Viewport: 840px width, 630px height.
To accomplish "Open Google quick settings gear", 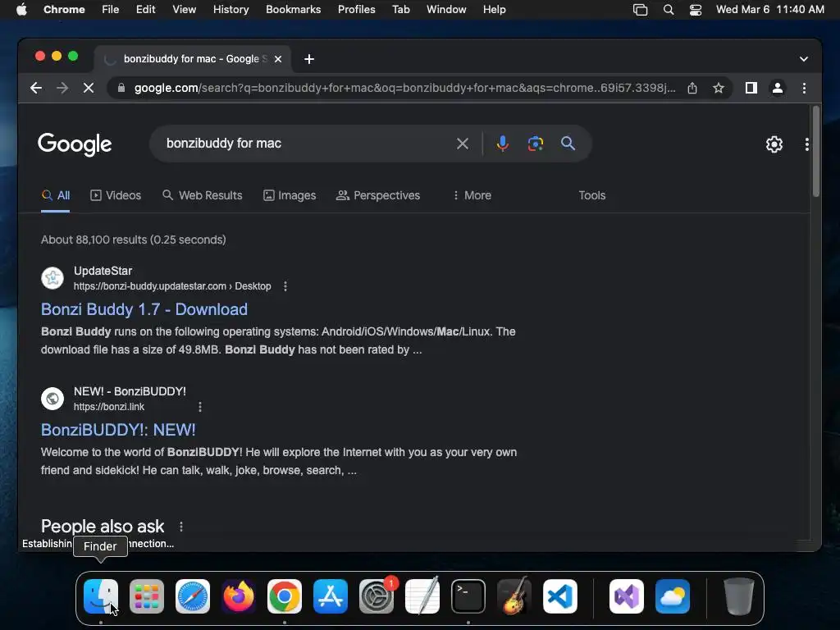I will tap(774, 144).
